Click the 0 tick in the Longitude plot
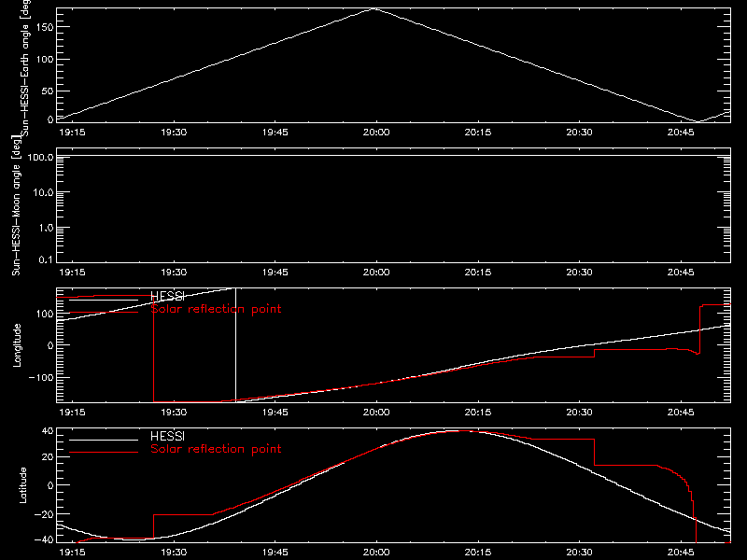This screenshot has width=747, height=560. pyautogui.click(x=50, y=345)
